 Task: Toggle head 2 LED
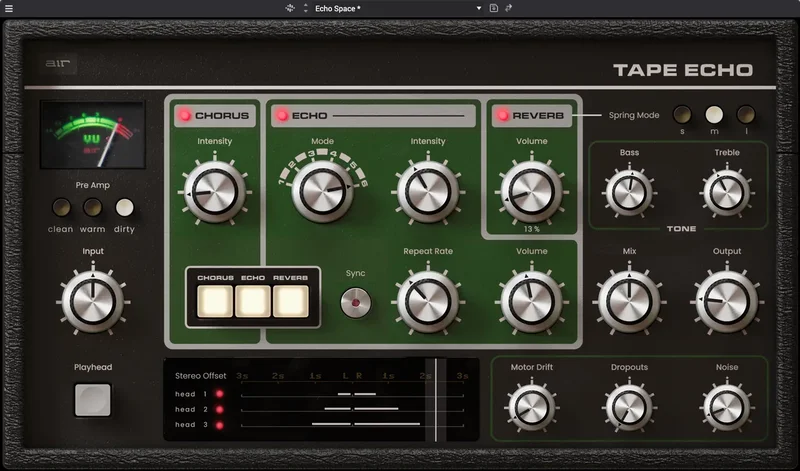click(x=220, y=409)
